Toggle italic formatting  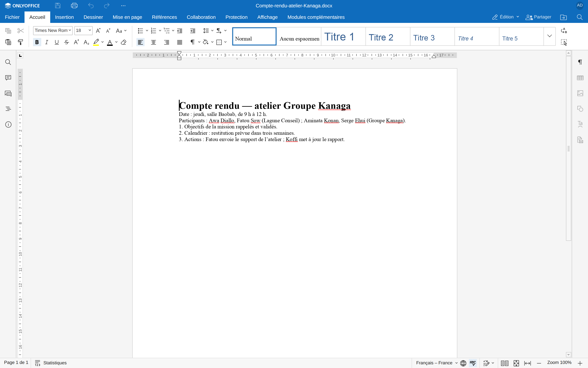click(x=47, y=42)
